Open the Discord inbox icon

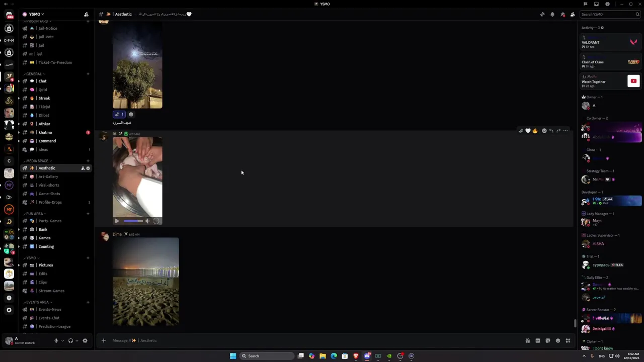click(596, 4)
